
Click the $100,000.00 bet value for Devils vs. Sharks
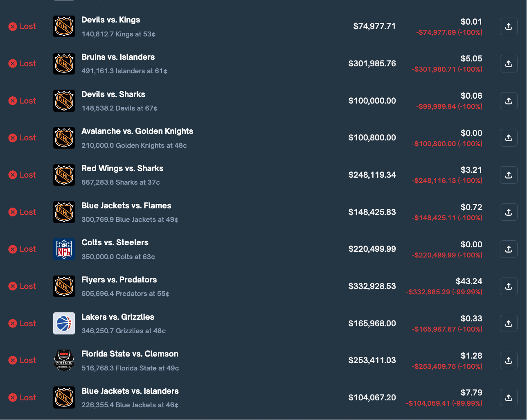(372, 101)
